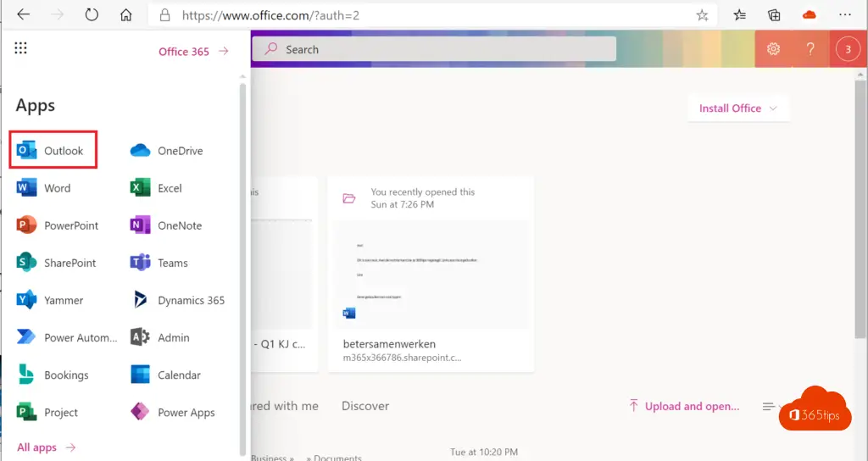Open the betersamenwerken document card
This screenshot has height=461, width=868.
(x=431, y=275)
